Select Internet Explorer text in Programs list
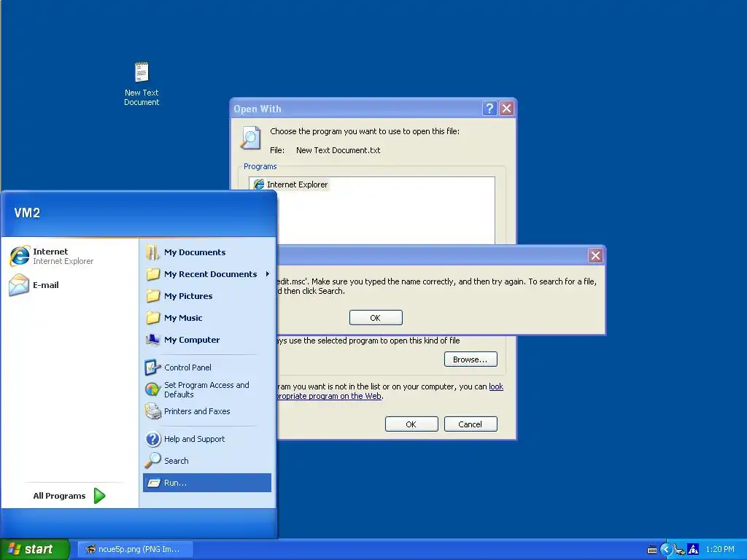 (x=298, y=184)
